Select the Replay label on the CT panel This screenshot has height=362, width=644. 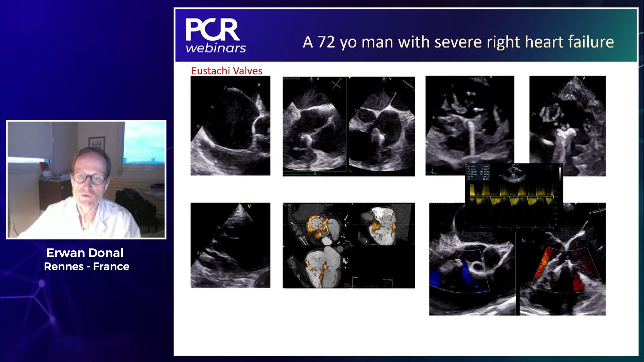(356, 277)
